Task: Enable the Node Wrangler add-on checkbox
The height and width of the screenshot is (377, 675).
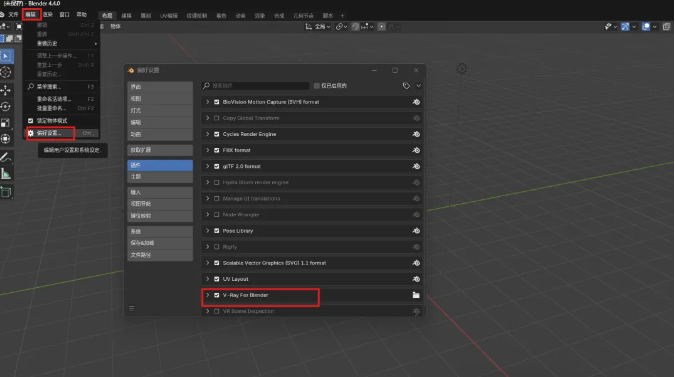Action: (217, 215)
